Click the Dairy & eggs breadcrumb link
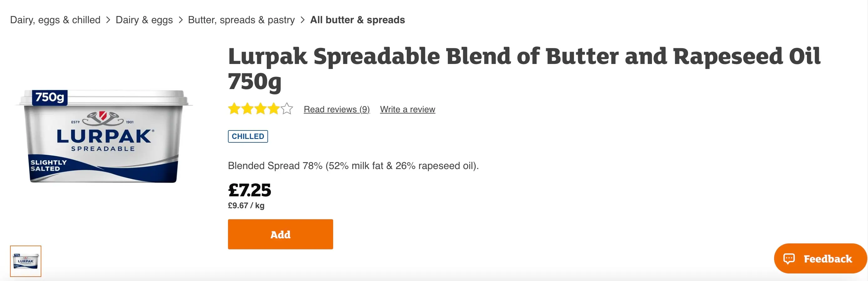The height and width of the screenshot is (281, 868). pos(144,20)
